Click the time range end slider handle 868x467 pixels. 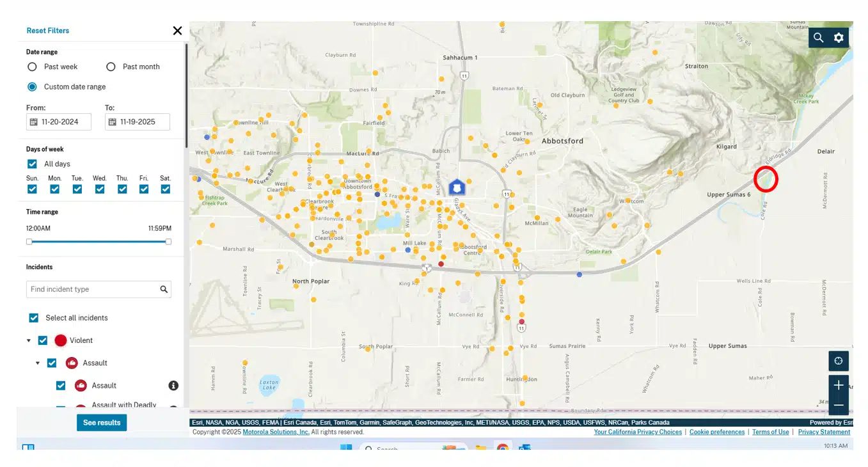click(x=168, y=242)
